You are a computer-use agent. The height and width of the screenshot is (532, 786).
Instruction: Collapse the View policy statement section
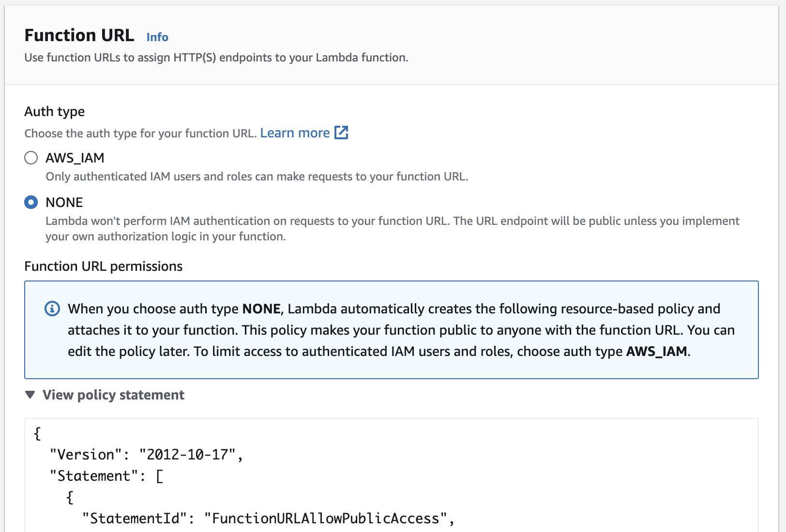30,395
